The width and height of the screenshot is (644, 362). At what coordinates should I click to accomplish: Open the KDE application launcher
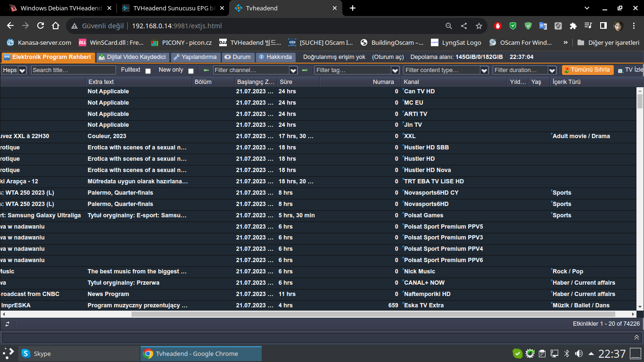click(8, 354)
